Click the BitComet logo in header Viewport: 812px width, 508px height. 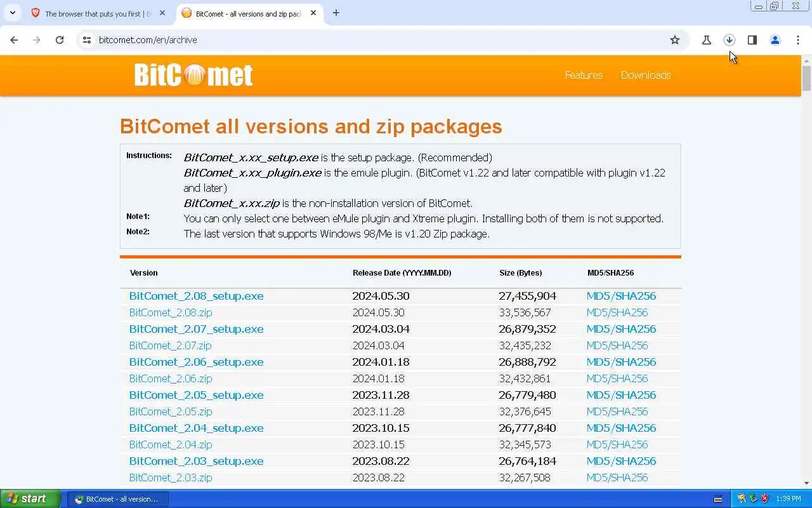click(193, 75)
